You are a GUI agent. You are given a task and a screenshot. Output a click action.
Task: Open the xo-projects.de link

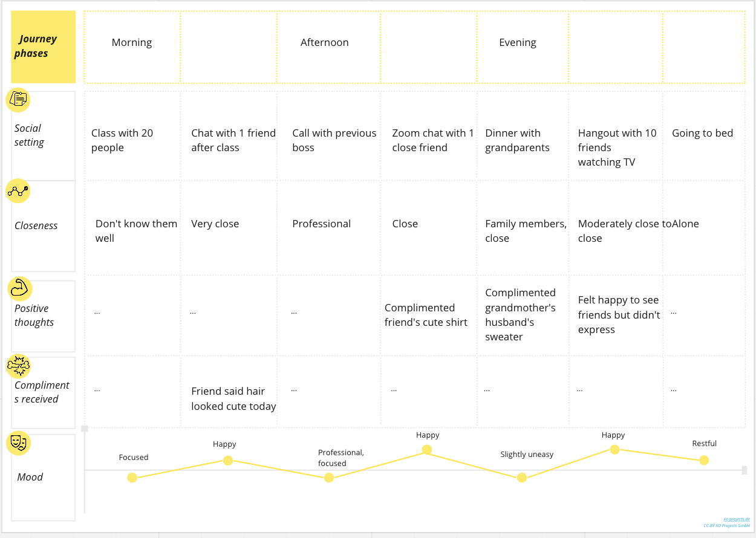(x=736, y=519)
